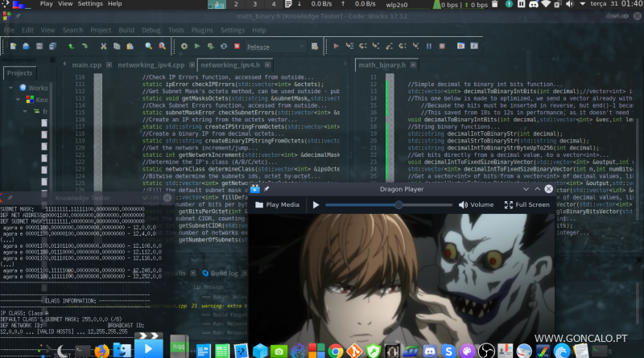Click the Firefox icon in the dock

tap(101, 350)
